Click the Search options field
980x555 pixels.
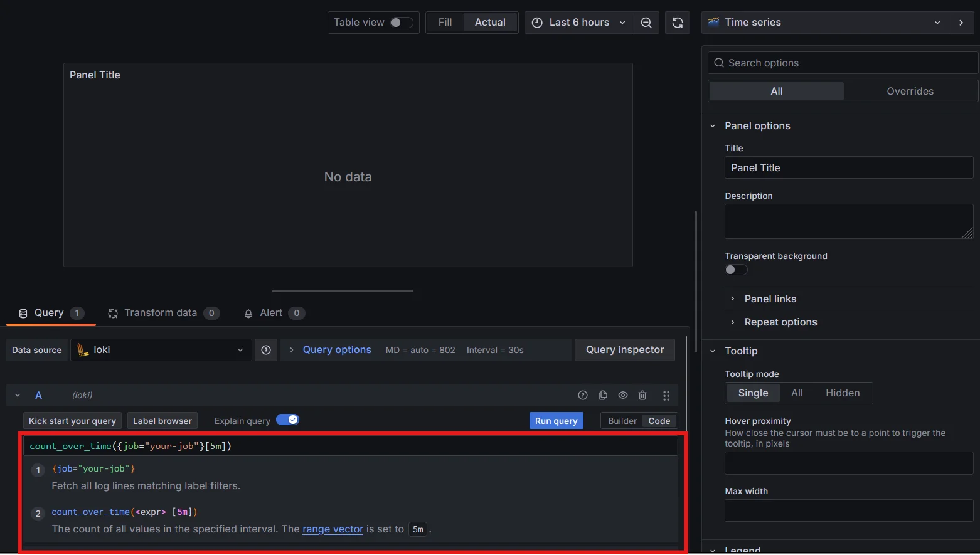pyautogui.click(x=843, y=63)
